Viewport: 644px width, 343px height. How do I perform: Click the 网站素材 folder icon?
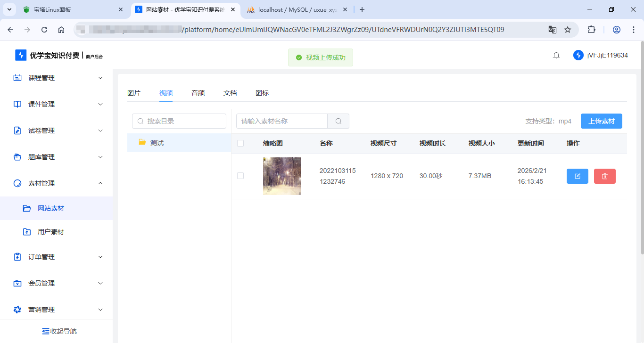coord(27,208)
